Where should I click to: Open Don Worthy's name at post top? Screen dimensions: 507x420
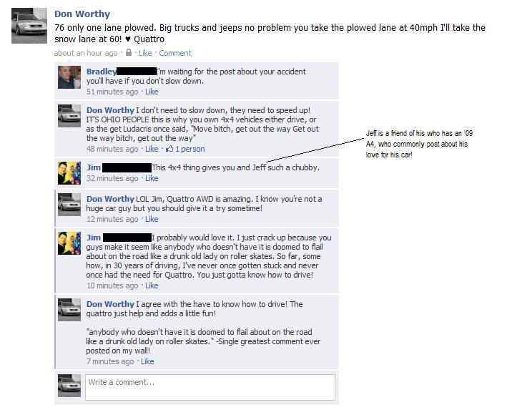pyautogui.click(x=82, y=14)
